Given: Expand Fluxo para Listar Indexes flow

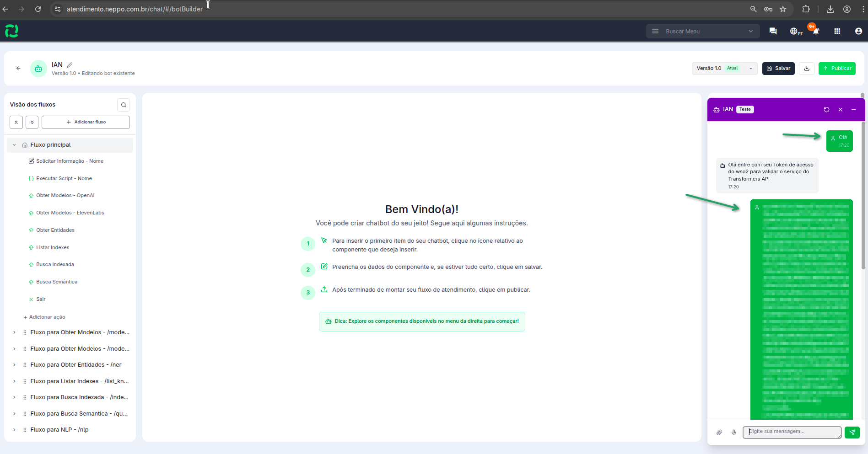Looking at the screenshot, I should [14, 381].
